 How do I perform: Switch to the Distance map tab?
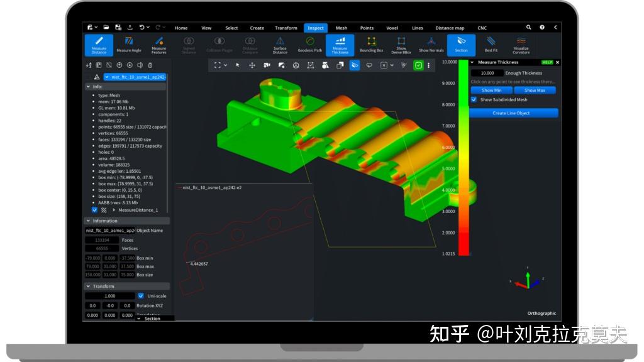click(x=451, y=28)
